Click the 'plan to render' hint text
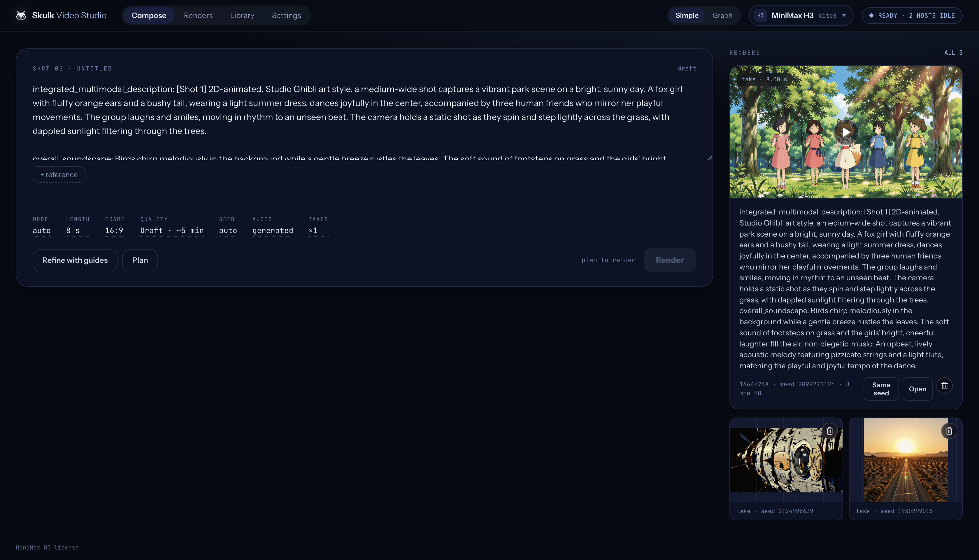The height and width of the screenshot is (560, 979). (608, 260)
